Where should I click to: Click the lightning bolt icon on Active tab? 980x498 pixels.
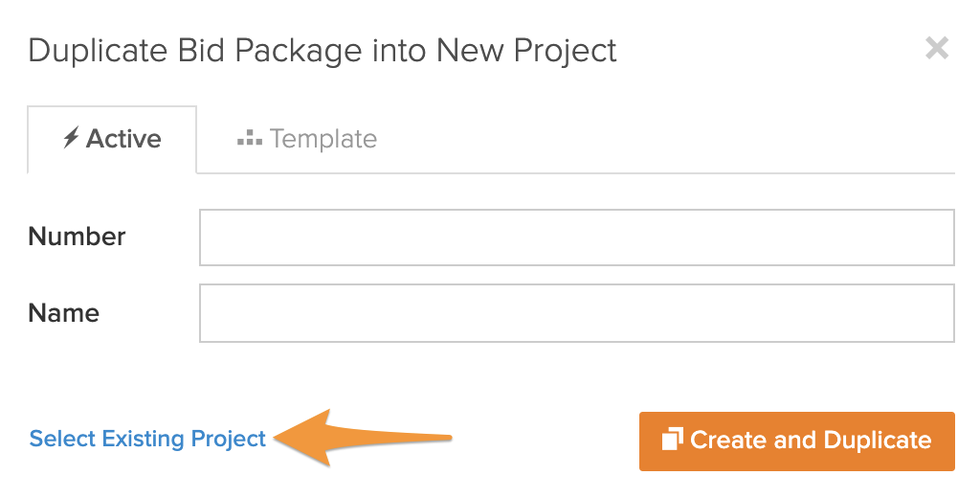point(71,139)
